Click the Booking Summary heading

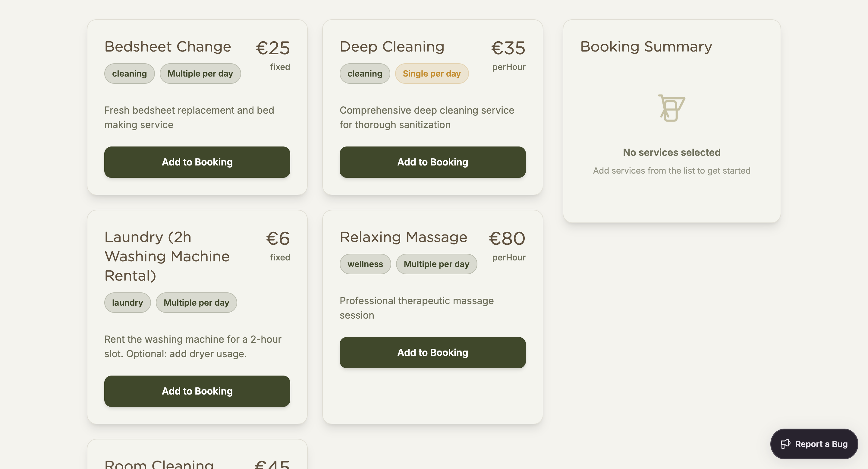(646, 46)
